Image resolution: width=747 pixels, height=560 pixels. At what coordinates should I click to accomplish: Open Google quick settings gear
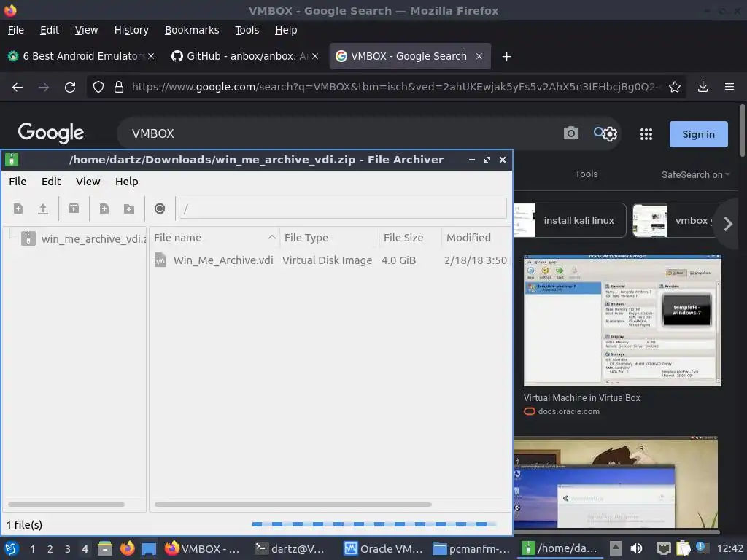[x=611, y=134]
